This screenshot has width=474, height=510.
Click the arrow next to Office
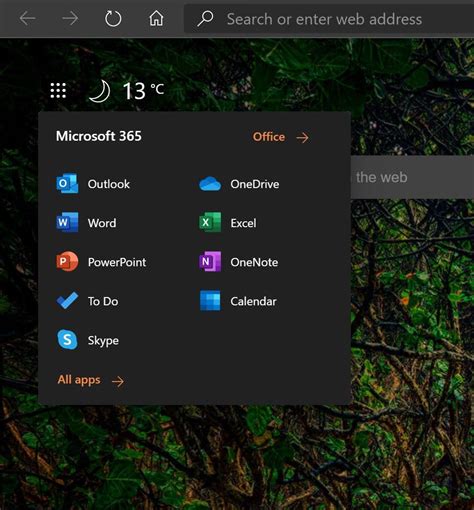[x=302, y=137]
